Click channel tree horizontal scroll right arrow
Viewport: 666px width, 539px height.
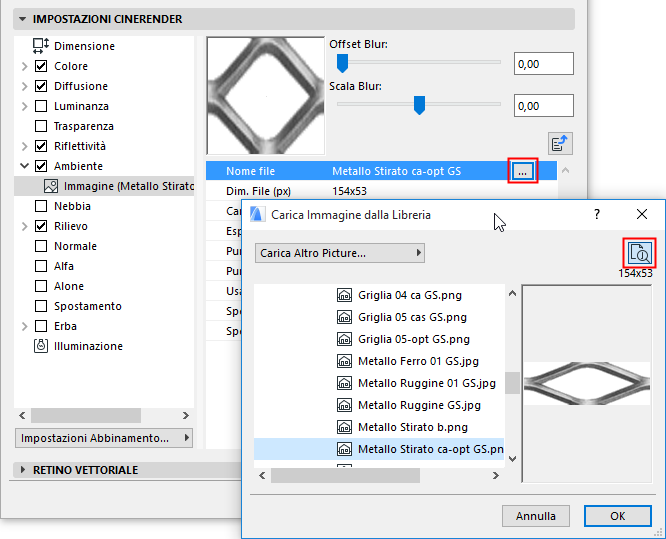(x=186, y=415)
